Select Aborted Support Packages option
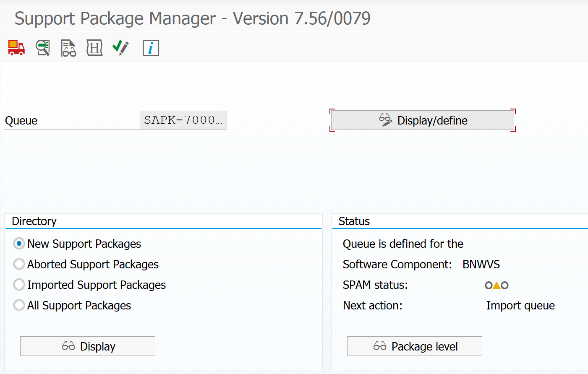This screenshot has height=374, width=588. point(19,264)
